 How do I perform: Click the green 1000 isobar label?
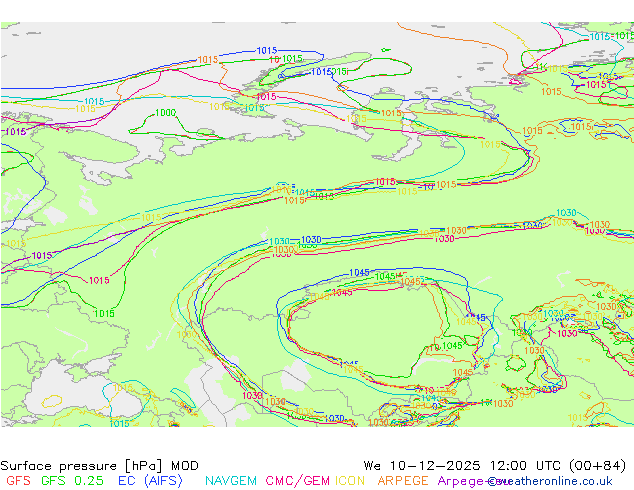(165, 113)
